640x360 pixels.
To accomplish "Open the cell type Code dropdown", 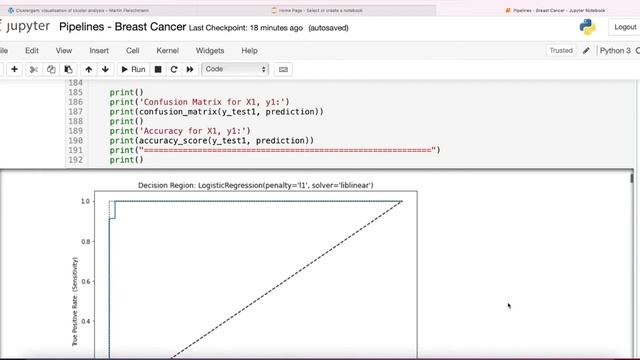I will [x=235, y=69].
